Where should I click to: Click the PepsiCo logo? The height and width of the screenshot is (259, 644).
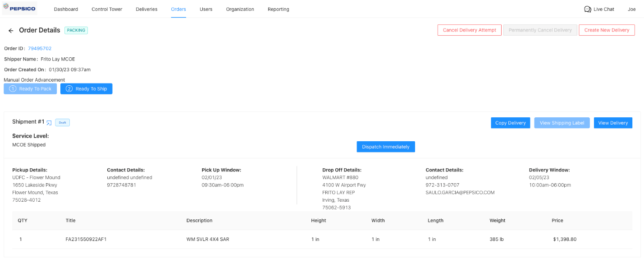19,9
